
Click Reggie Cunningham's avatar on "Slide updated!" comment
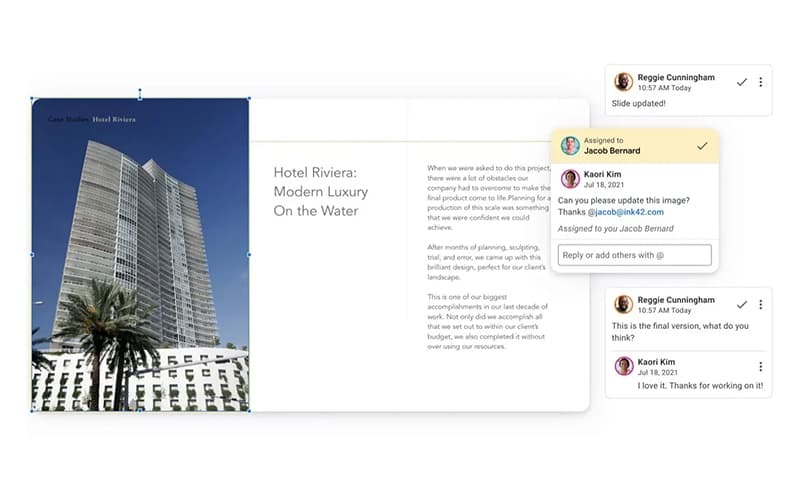click(623, 82)
